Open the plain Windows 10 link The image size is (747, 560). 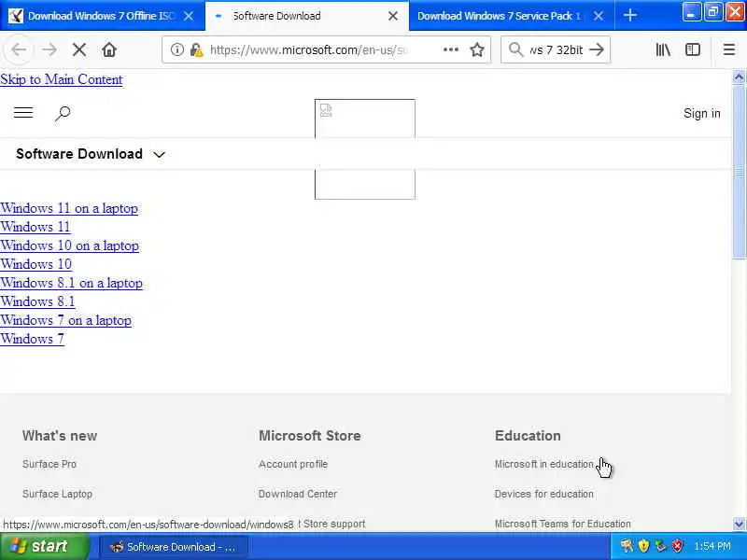tap(35, 264)
